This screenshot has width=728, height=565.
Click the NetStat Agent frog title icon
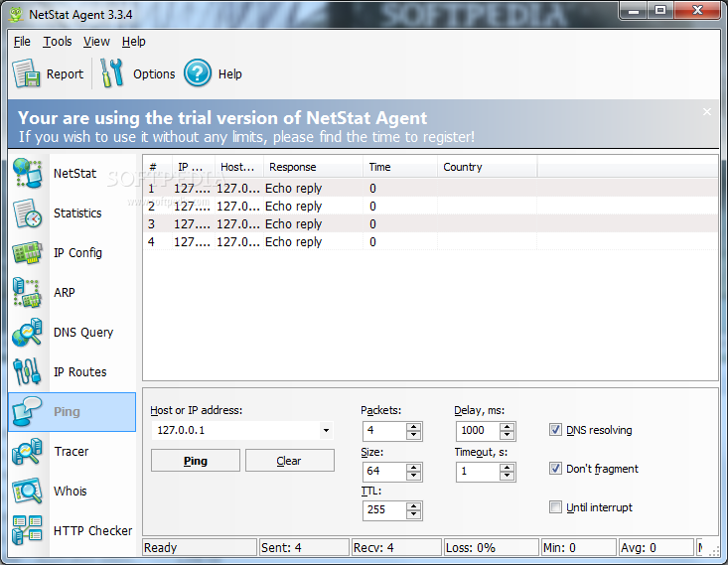[x=16, y=14]
